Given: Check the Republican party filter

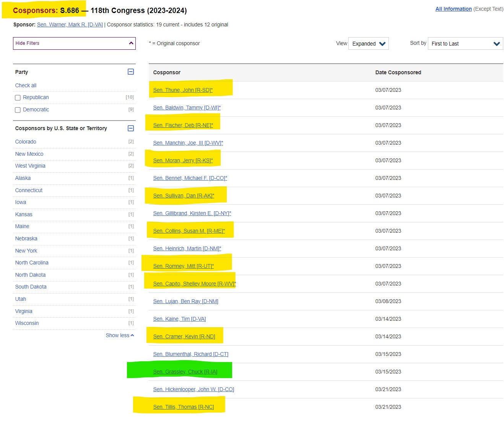Looking at the screenshot, I should [18, 98].
